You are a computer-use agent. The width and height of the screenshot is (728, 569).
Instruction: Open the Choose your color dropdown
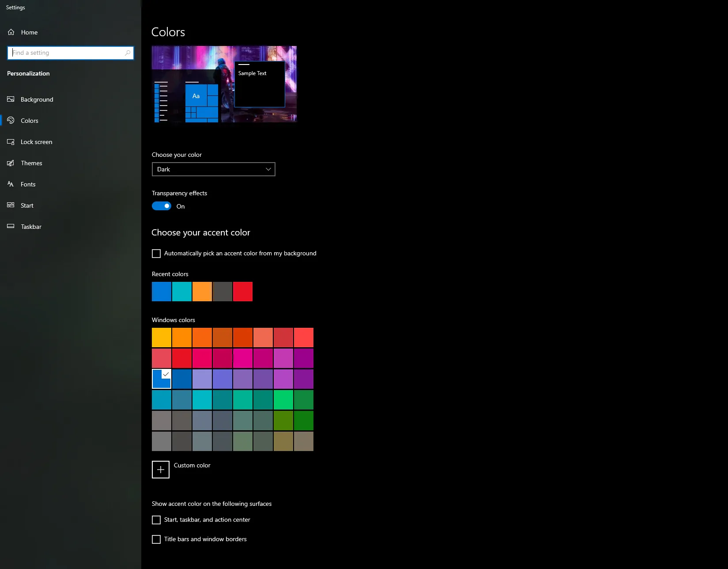tap(214, 169)
